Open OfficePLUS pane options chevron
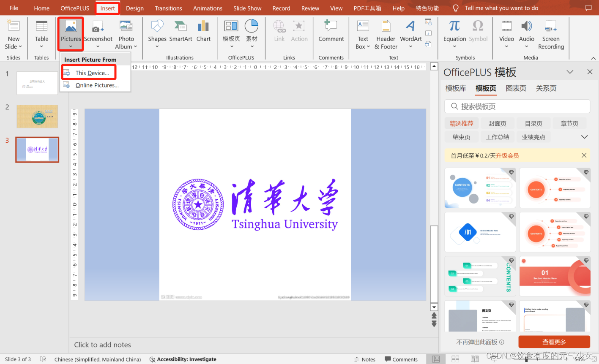599x364 pixels. pos(570,72)
